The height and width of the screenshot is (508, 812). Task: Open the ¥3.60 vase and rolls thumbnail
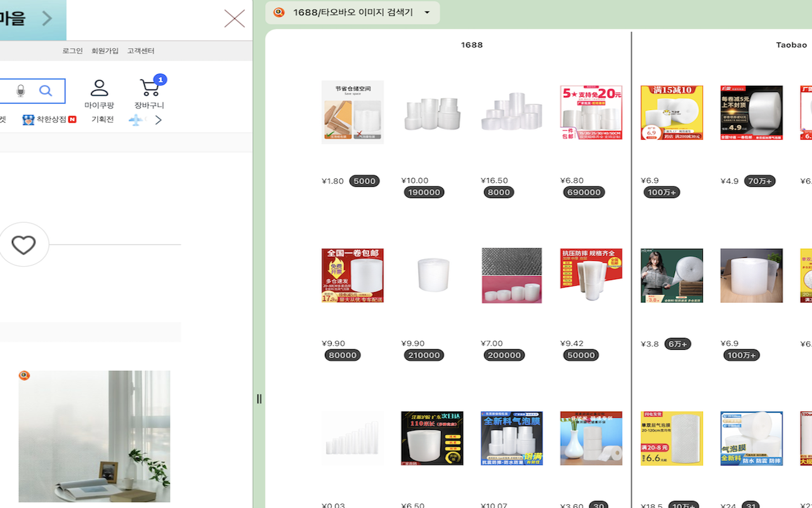[591, 438]
